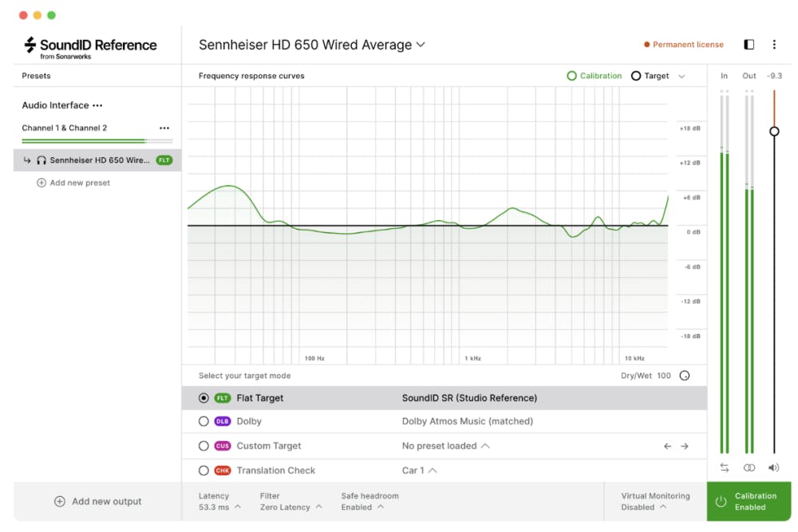Viewport: 798px width, 532px height.
Task: Toggle Calibration Enabled button
Action: pyautogui.click(x=749, y=502)
